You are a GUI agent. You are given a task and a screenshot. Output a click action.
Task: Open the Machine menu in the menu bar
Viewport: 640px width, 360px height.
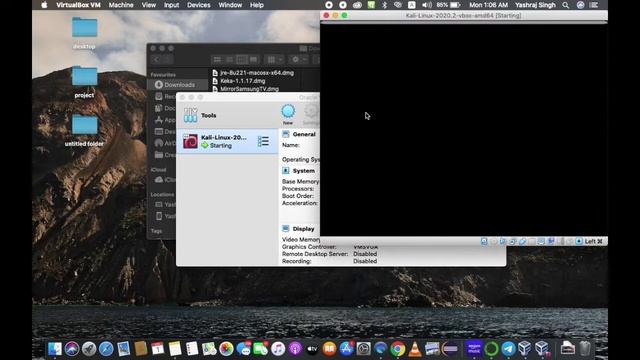[x=121, y=5]
